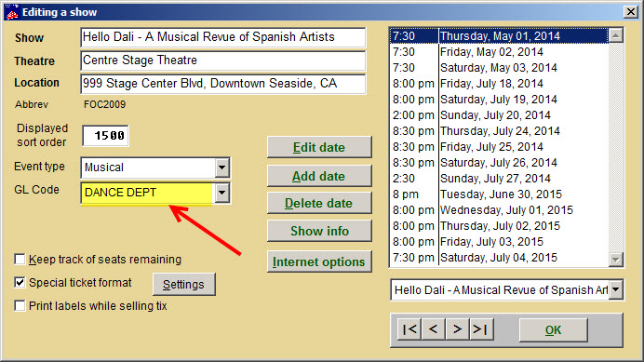The height and width of the screenshot is (362, 644).
Task: Click the Delete date button
Action: click(319, 203)
